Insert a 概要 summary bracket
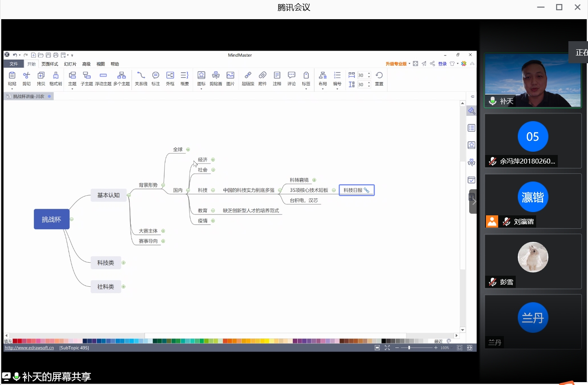The height and width of the screenshot is (385, 588). coord(185,78)
